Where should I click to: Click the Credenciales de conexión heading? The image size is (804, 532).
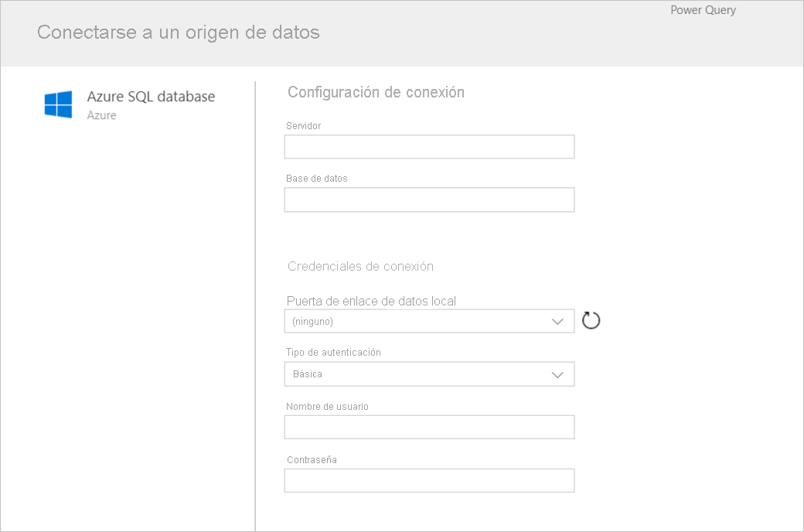pyautogui.click(x=360, y=266)
